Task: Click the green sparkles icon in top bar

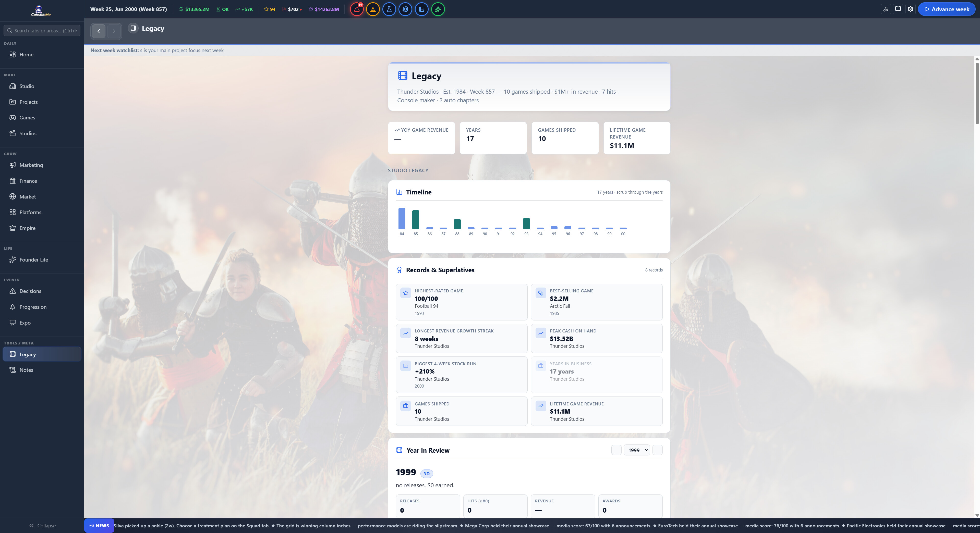Action: [438, 9]
